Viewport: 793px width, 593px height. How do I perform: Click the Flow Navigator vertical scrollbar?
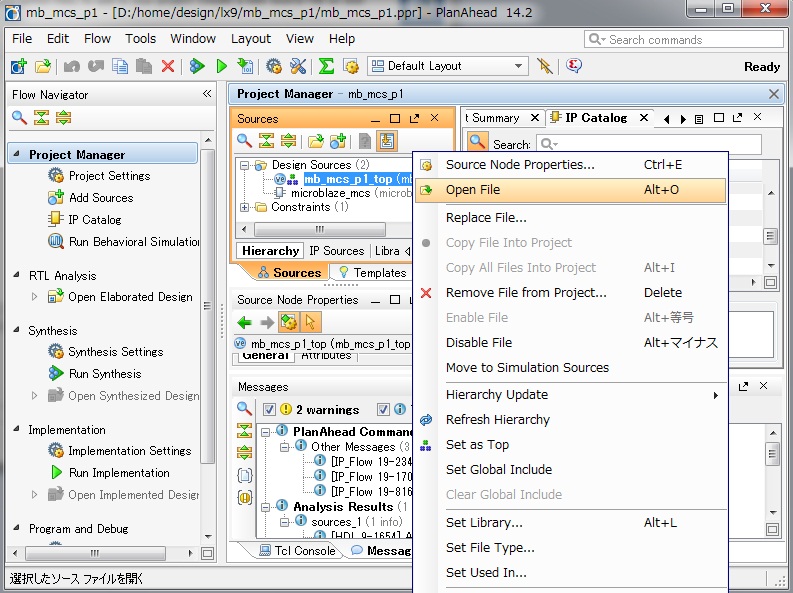point(208,306)
